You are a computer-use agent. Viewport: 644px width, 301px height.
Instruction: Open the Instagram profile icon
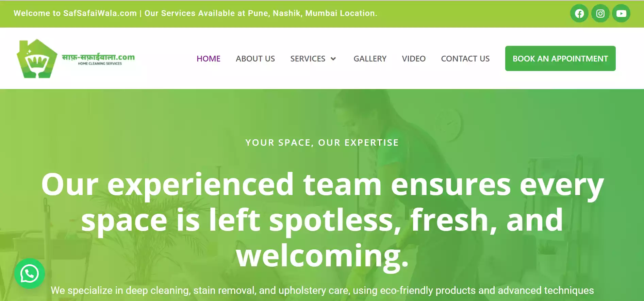click(600, 14)
